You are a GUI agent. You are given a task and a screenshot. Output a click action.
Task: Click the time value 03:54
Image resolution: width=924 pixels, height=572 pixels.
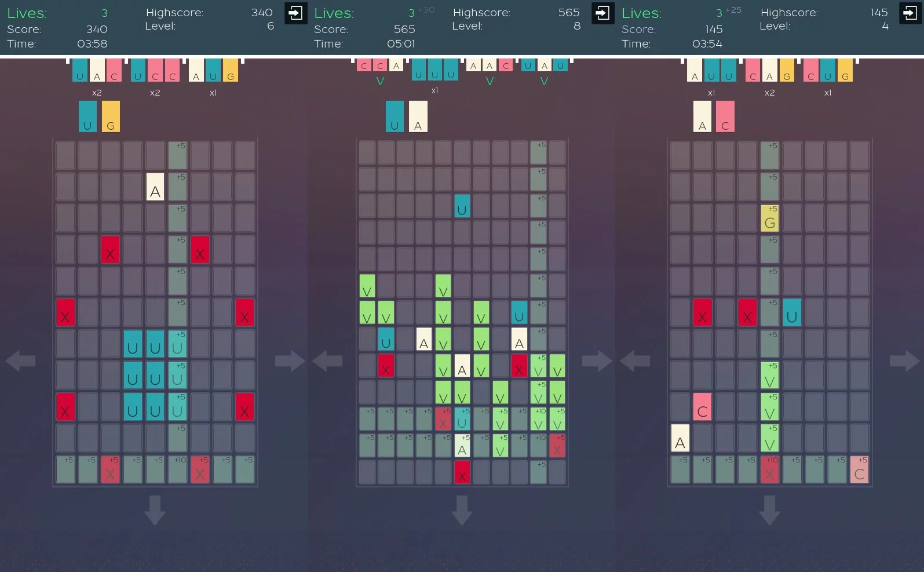pyautogui.click(x=707, y=43)
